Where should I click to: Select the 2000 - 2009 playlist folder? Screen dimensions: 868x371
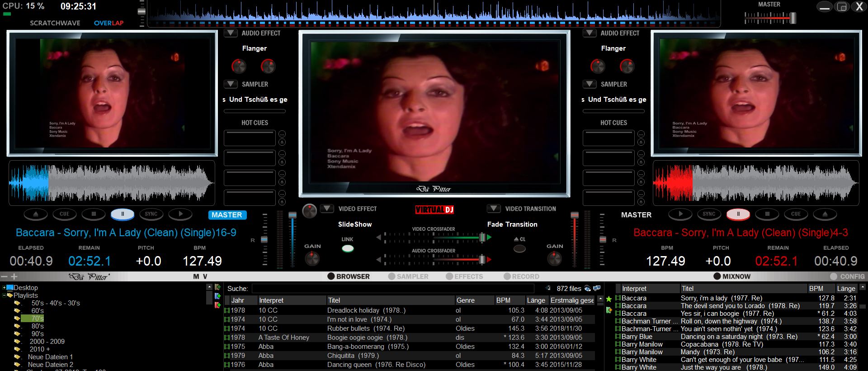47,342
